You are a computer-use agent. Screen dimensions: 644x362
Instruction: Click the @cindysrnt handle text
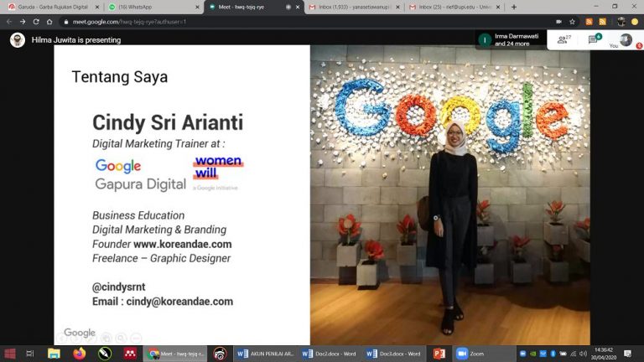click(x=119, y=287)
